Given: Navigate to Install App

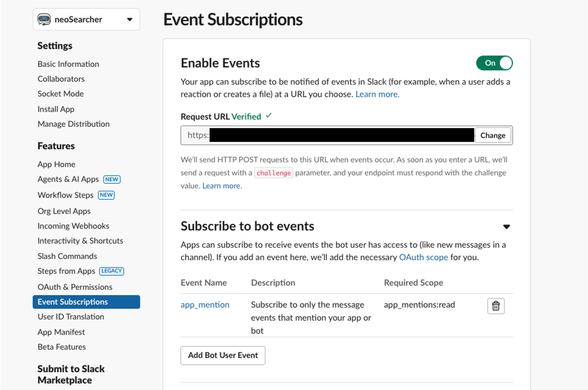Looking at the screenshot, I should (x=56, y=109).
